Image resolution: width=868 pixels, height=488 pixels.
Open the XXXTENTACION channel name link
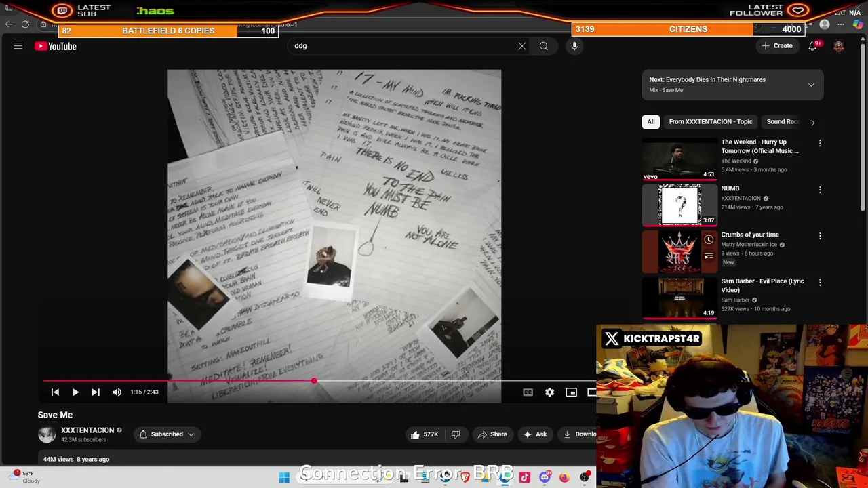pyautogui.click(x=87, y=430)
